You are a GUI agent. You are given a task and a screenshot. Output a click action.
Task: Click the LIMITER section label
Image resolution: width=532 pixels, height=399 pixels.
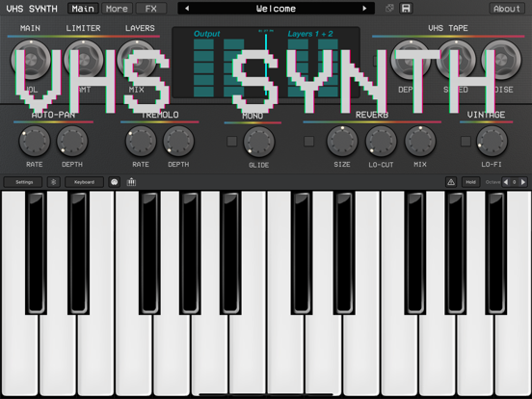[83, 28]
